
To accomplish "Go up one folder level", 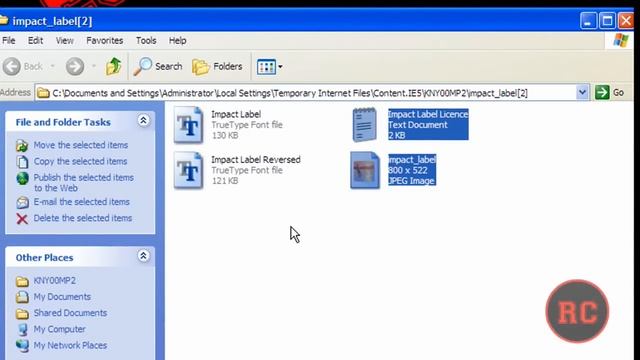I will point(113,66).
